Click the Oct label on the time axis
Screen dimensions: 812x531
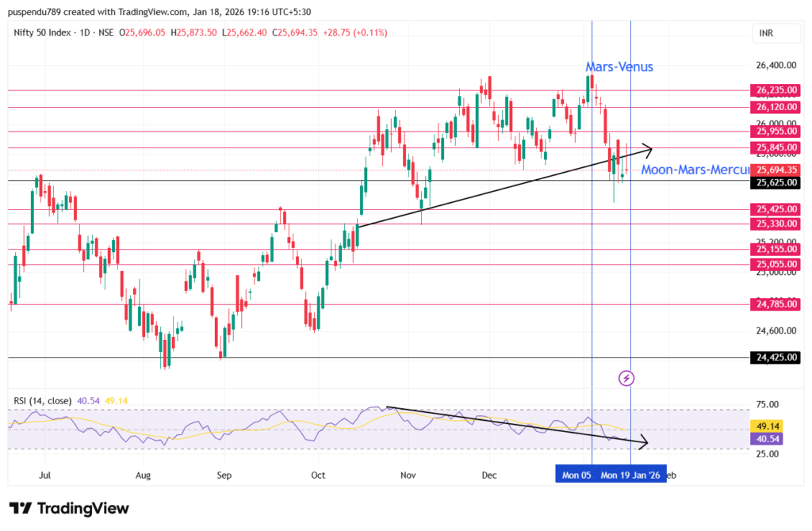[x=318, y=476]
